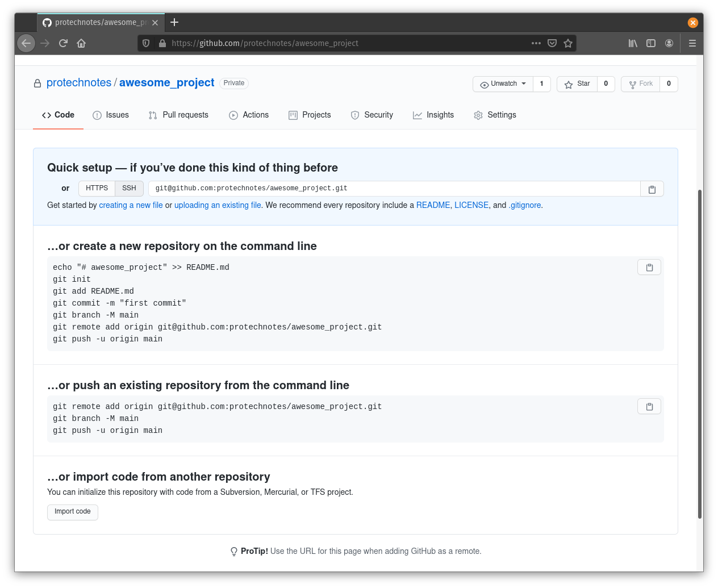Click the tracking protection shield icon
Image resolution: width=718 pixels, height=588 pixels.
146,43
